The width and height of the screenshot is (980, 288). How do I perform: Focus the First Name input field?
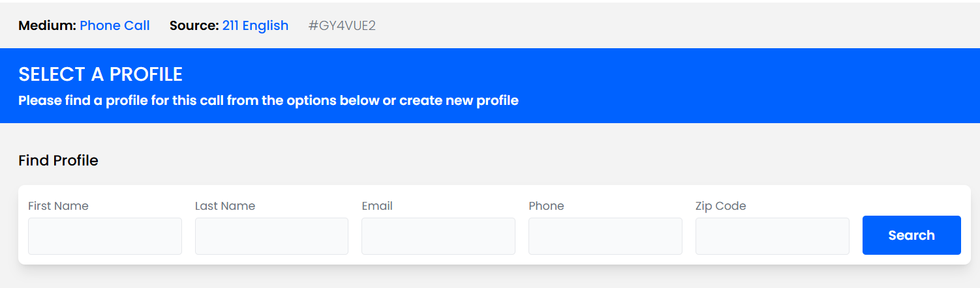[x=105, y=236]
